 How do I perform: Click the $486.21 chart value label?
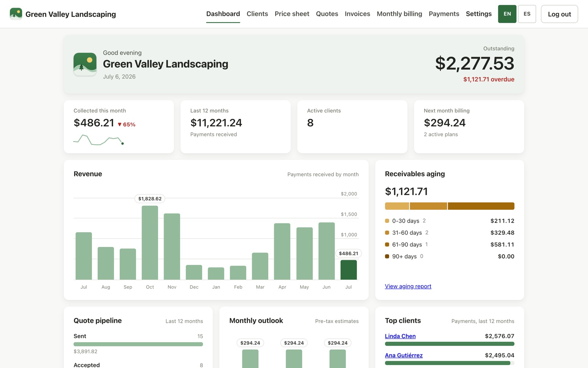(348, 254)
